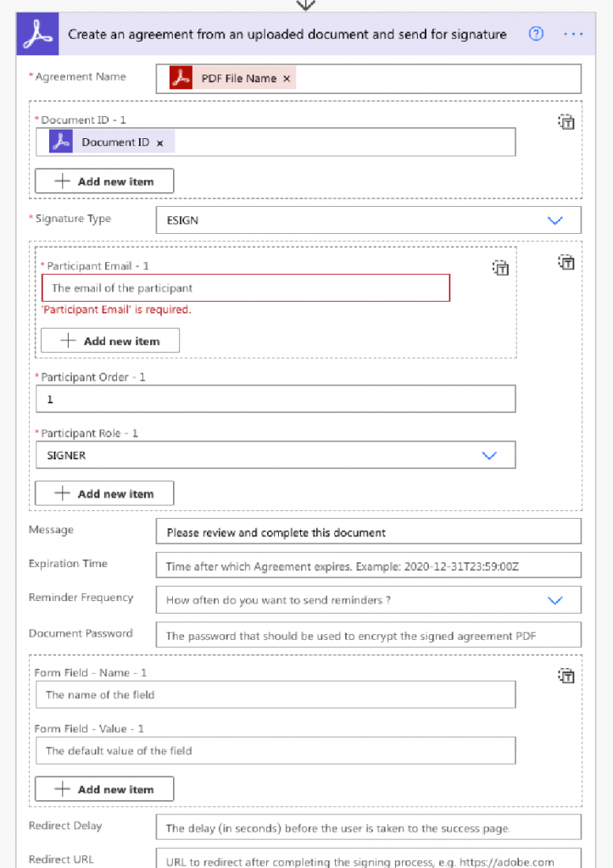The height and width of the screenshot is (868, 613).
Task: Click the Document ID input field
Action: (x=276, y=142)
